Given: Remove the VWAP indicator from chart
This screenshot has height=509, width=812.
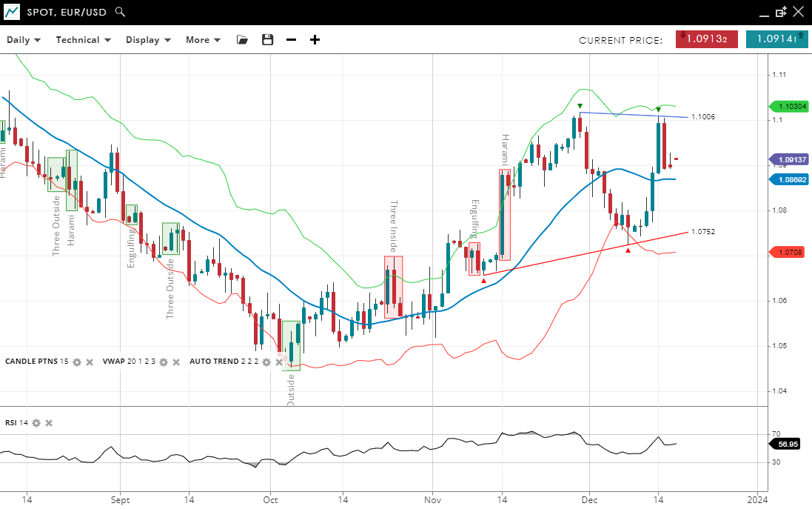Looking at the screenshot, I should click(177, 362).
